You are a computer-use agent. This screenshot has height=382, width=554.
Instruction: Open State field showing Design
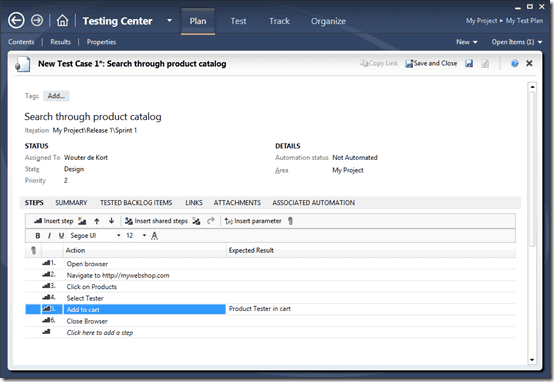[x=74, y=169]
